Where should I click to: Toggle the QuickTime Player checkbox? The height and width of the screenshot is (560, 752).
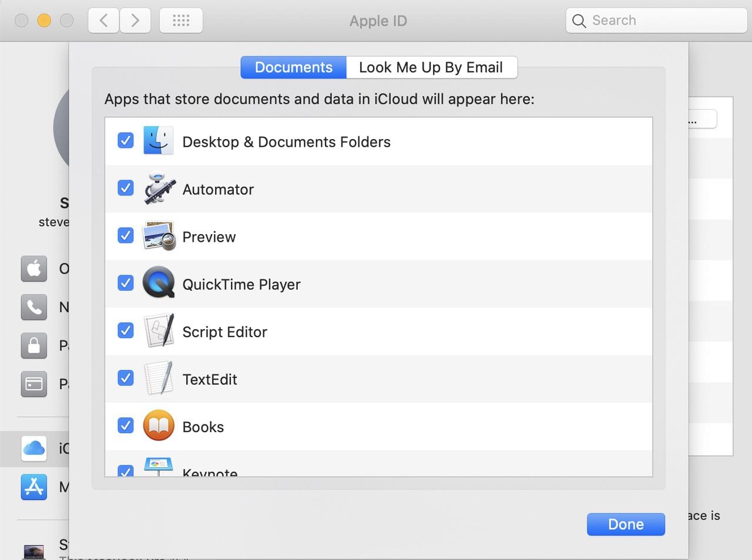click(126, 284)
